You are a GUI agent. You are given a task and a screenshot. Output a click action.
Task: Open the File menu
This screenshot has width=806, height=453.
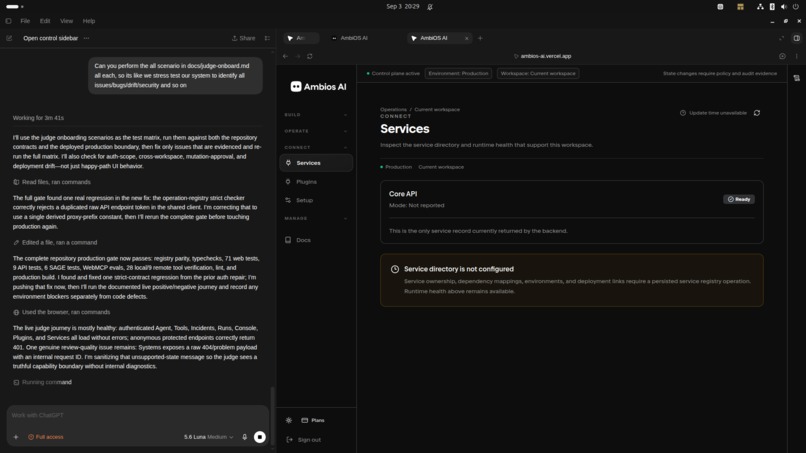25,21
